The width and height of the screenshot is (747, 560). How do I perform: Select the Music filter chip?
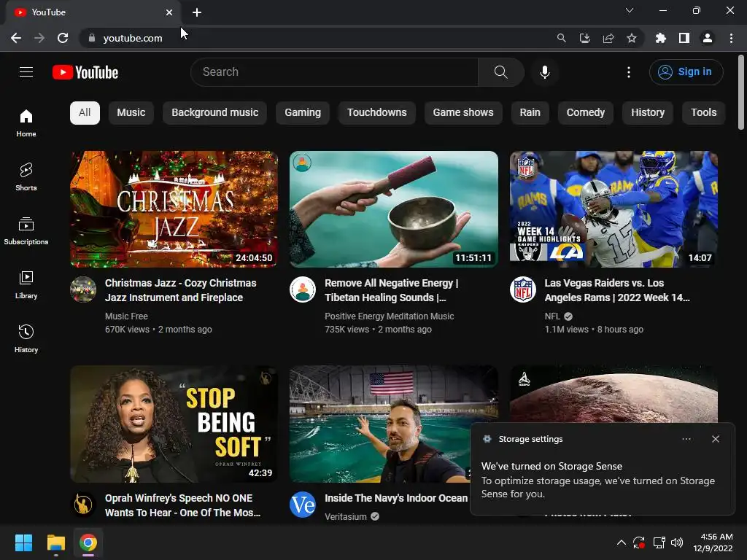coord(131,113)
